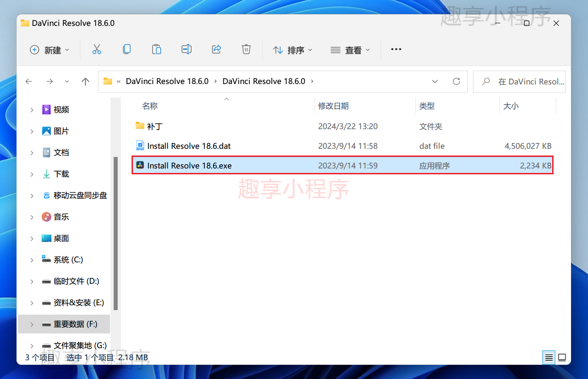588x379 pixels.
Task: Open the 排序 sort dropdown
Action: point(293,50)
